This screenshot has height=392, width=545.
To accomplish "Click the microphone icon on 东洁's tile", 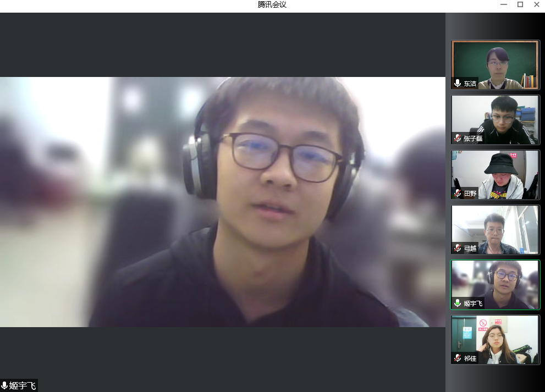I will 458,84.
